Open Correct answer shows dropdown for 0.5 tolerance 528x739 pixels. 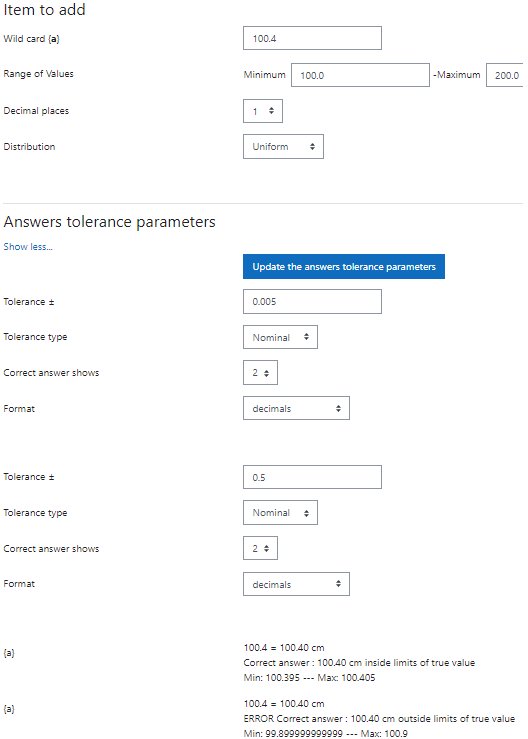(260, 548)
